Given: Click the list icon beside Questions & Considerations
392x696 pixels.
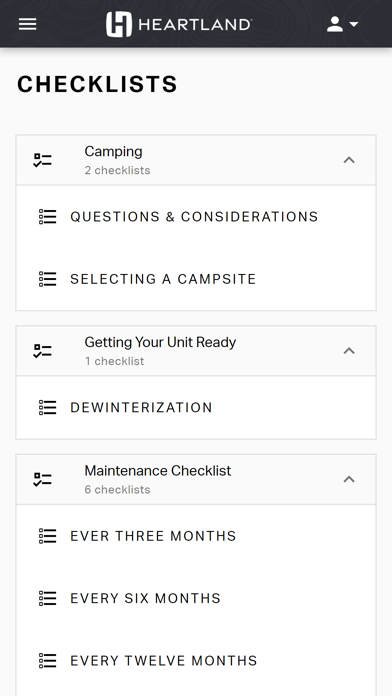Looking at the screenshot, I should [x=48, y=217].
